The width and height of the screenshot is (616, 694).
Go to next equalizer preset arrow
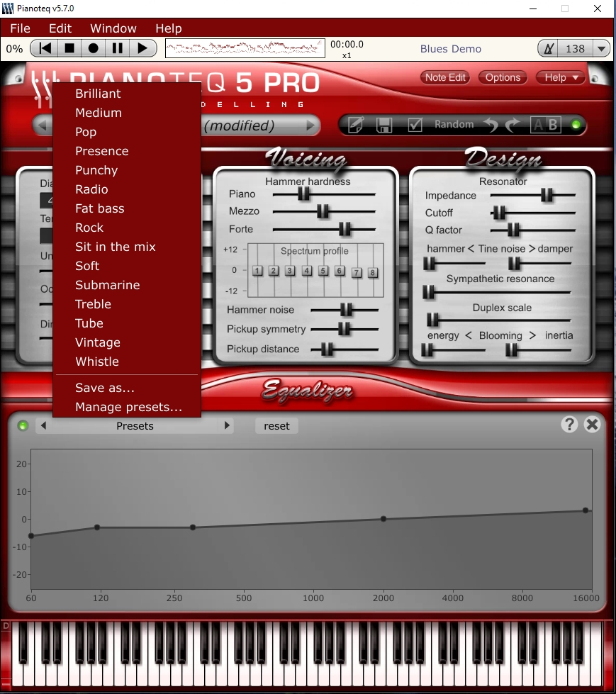click(227, 426)
